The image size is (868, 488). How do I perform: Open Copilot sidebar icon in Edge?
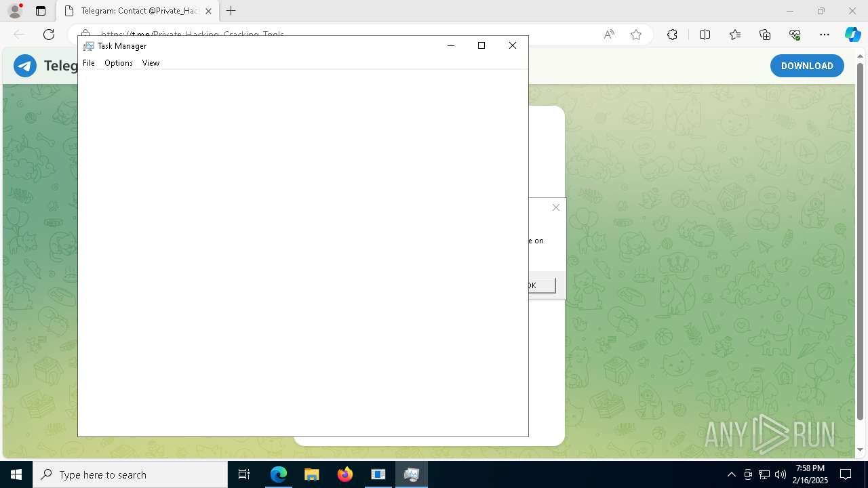click(852, 35)
